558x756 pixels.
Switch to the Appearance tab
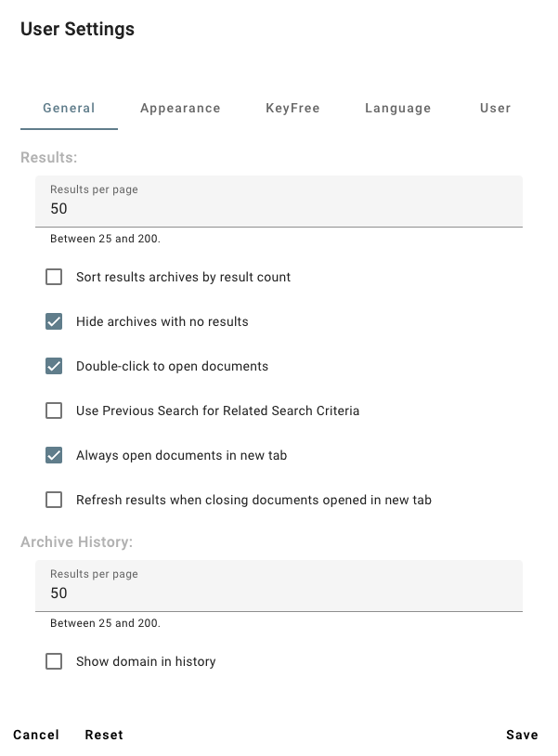pos(180,108)
